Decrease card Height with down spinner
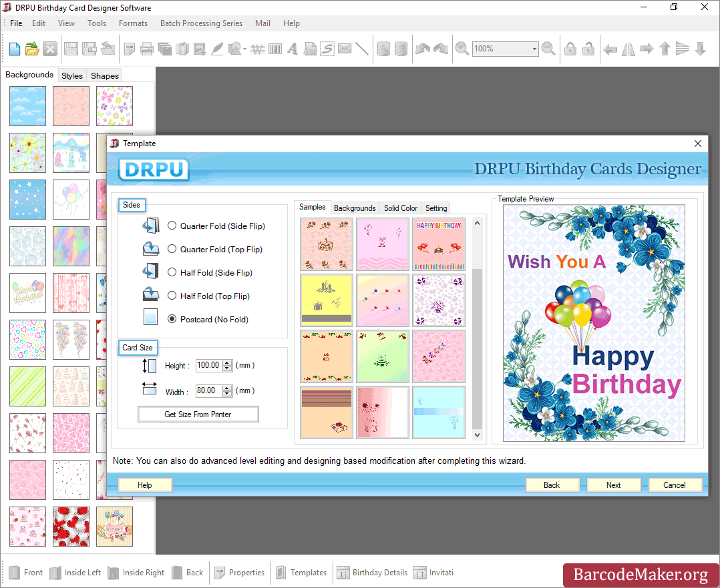720x588 pixels. (x=227, y=368)
